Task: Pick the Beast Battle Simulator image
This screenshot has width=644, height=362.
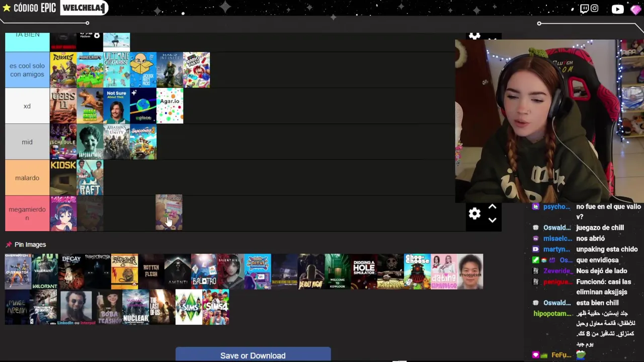Action: click(90, 106)
